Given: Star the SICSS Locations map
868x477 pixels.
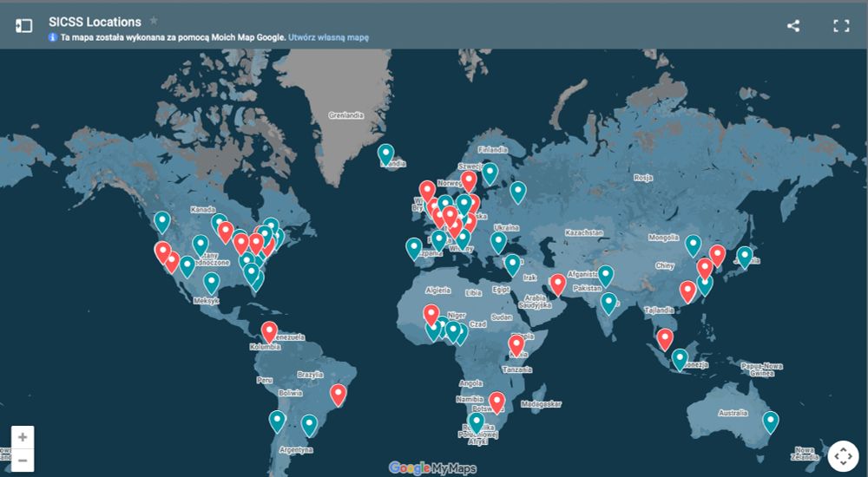Looking at the screenshot, I should [154, 21].
